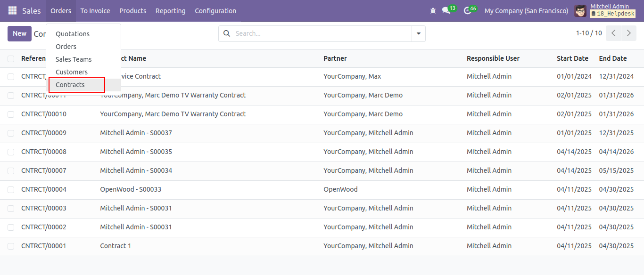Click the New button

[19, 33]
